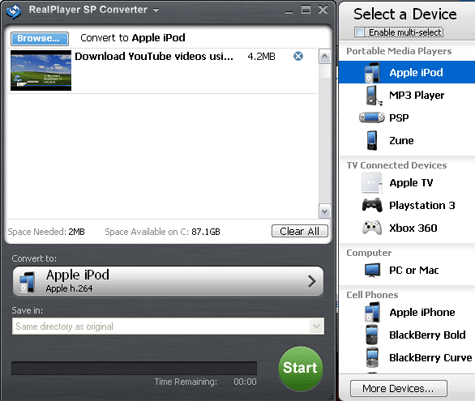Select the Playstation 3 controller icon
Viewport: 475px width, 401px height.
(x=372, y=205)
